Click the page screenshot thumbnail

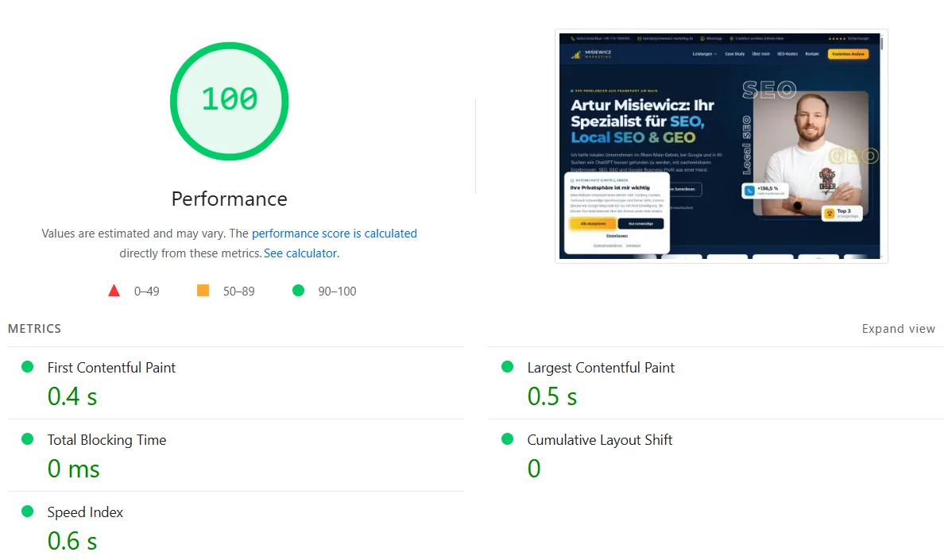click(722, 146)
